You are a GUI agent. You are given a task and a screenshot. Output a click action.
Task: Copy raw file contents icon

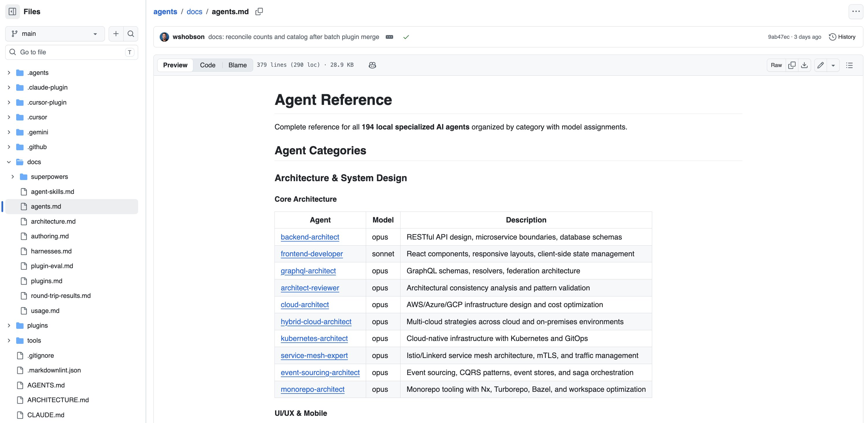pos(792,65)
